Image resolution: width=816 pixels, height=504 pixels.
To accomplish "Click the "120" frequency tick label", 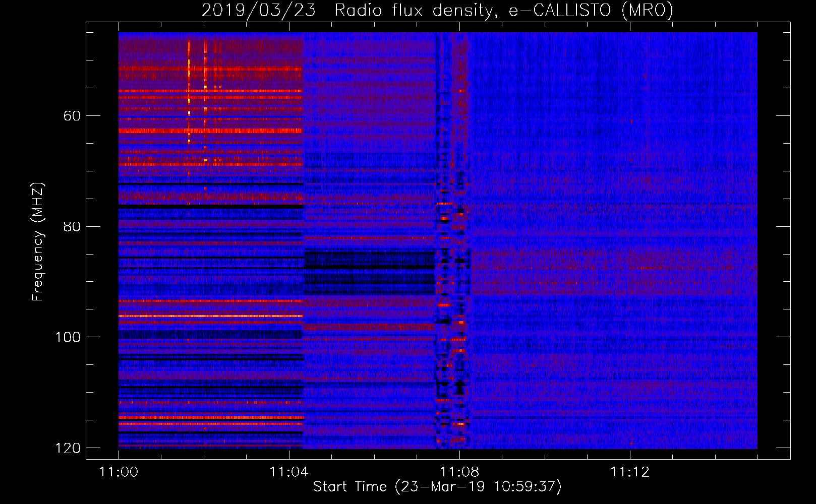I will point(68,448).
